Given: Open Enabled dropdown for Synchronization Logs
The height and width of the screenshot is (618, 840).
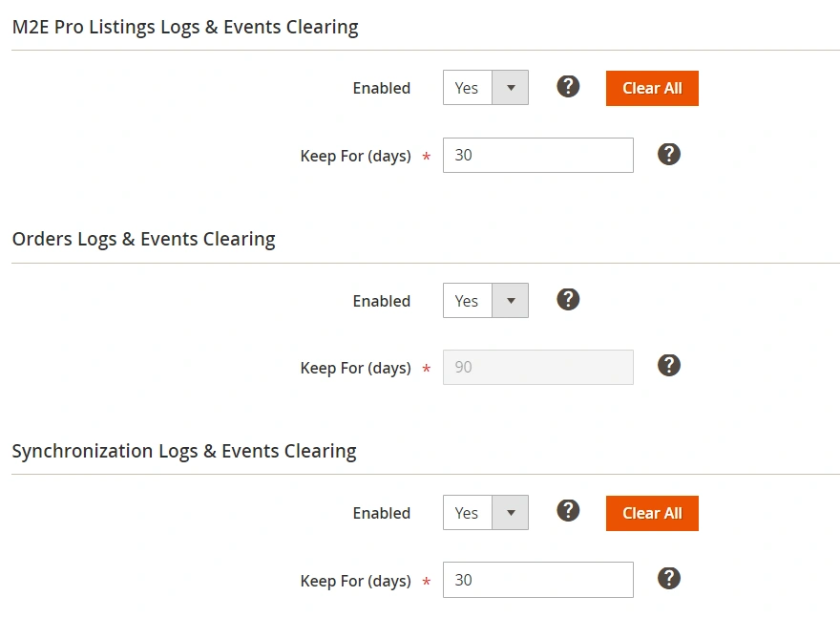Looking at the screenshot, I should (485, 513).
